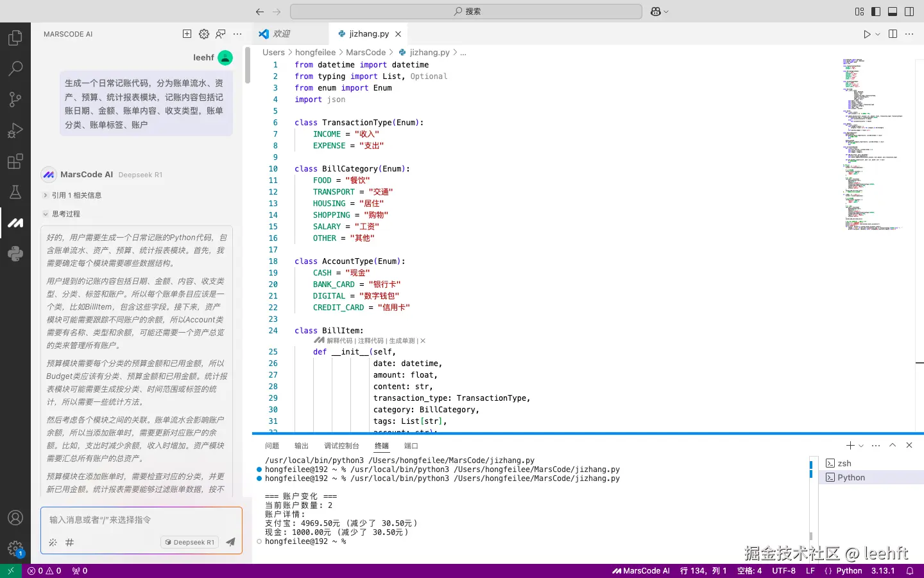Open MarsCode AI settings gear

tap(204, 33)
